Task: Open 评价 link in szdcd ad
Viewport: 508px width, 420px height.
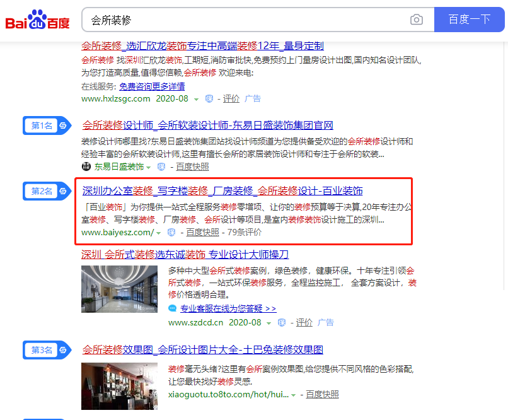Action: 304,322
